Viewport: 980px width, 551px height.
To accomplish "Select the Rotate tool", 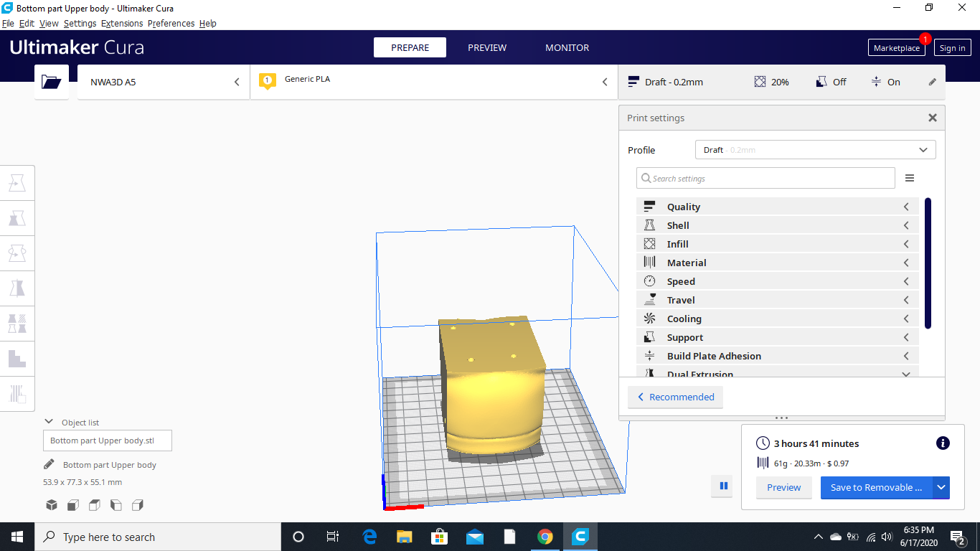I will [x=17, y=253].
